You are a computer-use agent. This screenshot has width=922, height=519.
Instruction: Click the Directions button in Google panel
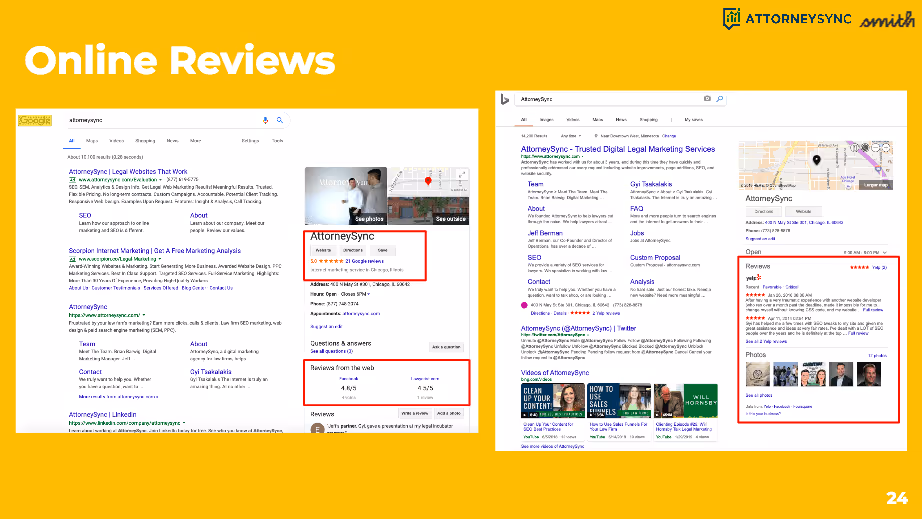[353, 250]
